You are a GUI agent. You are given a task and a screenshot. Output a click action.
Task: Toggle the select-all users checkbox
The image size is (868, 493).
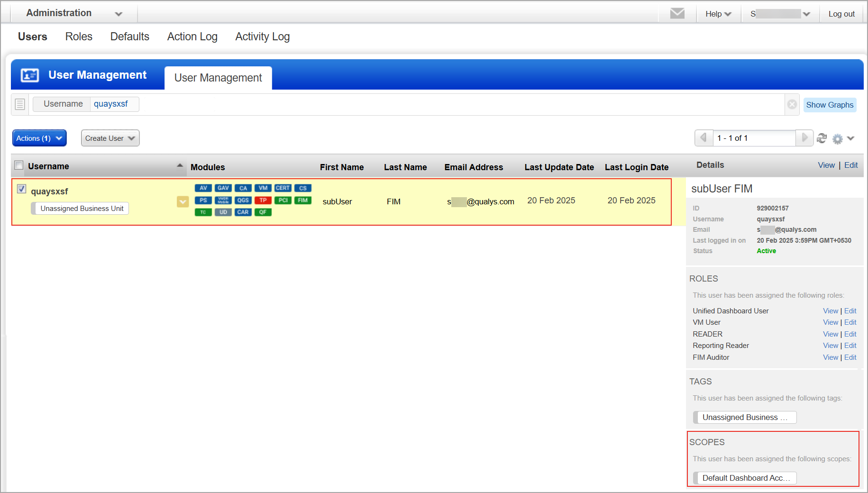pos(19,165)
